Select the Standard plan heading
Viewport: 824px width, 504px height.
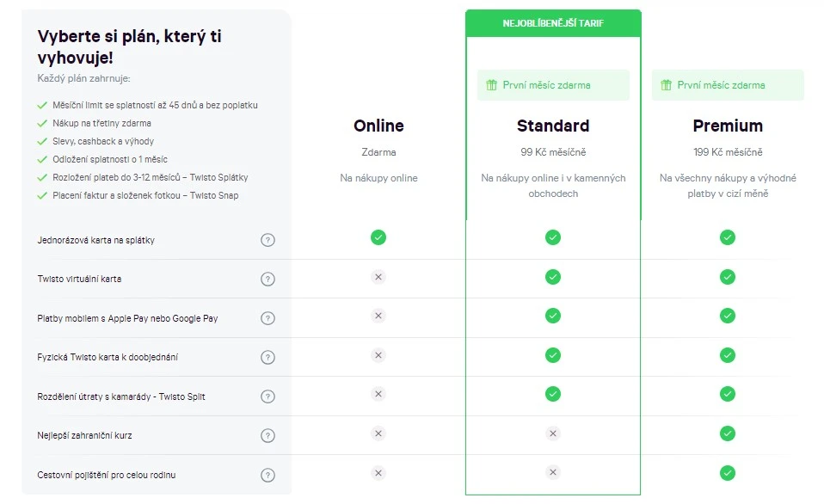553,126
